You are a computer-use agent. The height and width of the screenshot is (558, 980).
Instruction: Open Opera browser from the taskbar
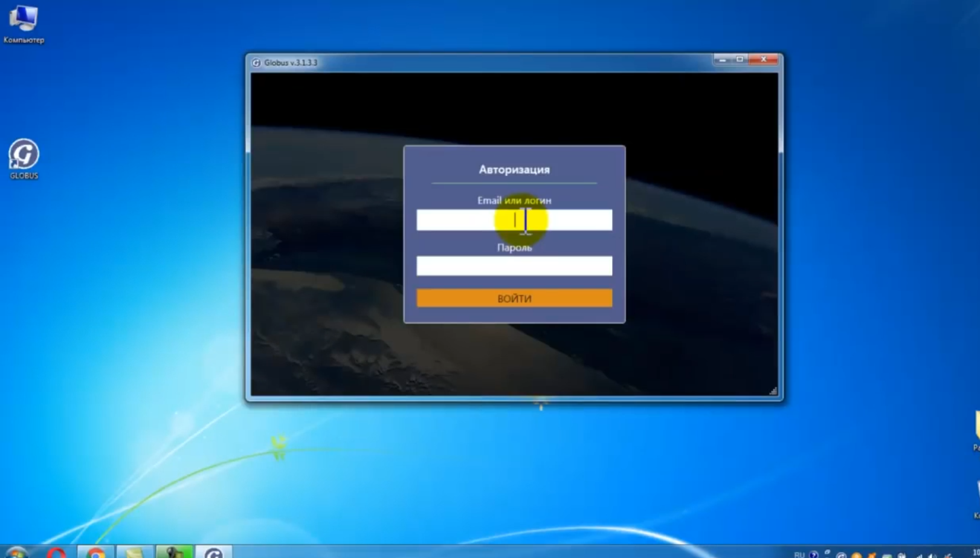pos(56,552)
